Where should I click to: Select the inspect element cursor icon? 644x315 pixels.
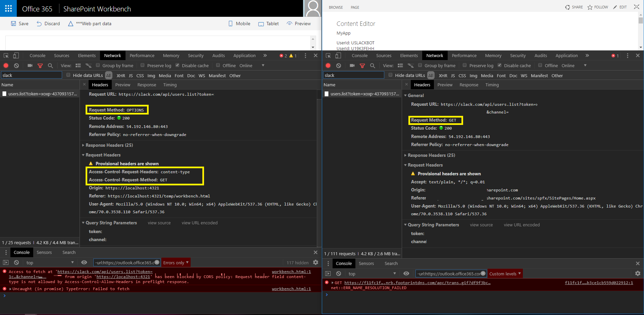[x=5, y=55]
